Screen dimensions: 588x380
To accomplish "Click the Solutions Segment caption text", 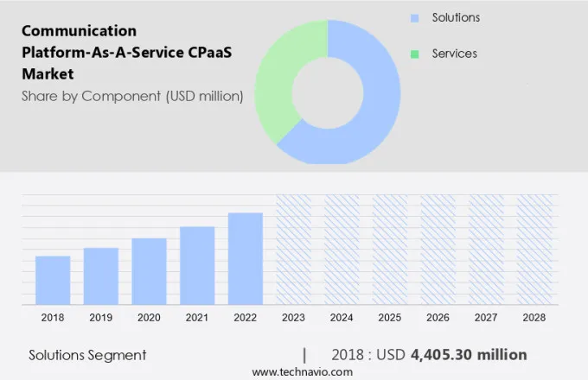I will 87,355.
